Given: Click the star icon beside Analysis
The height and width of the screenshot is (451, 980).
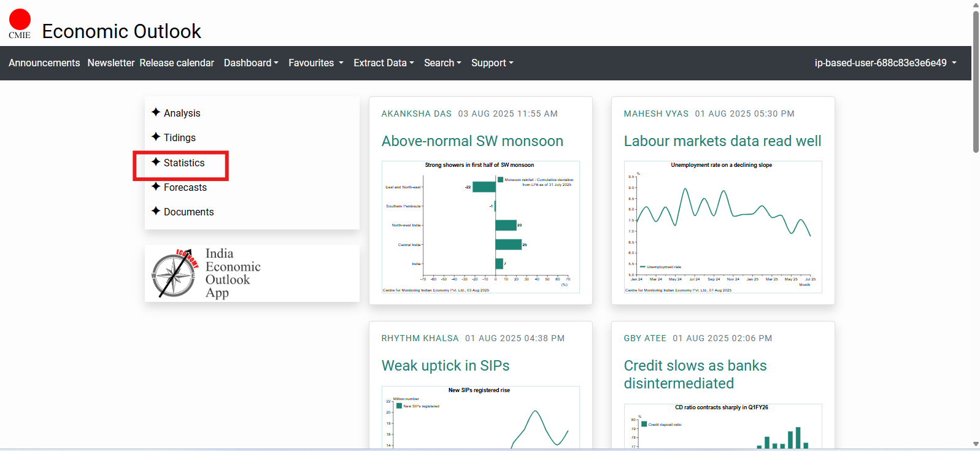Looking at the screenshot, I should coord(156,112).
